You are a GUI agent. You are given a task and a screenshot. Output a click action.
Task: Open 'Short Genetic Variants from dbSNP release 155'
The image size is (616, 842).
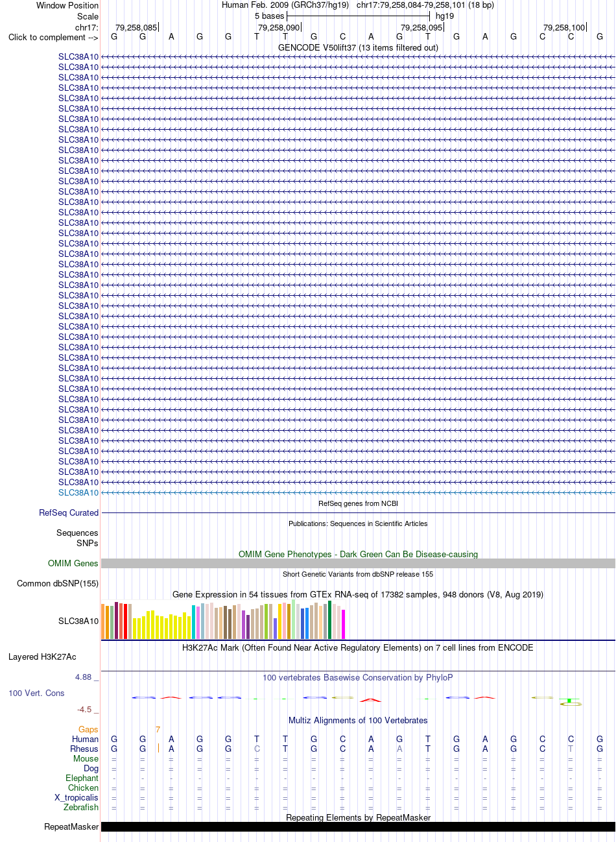pyautogui.click(x=358, y=574)
